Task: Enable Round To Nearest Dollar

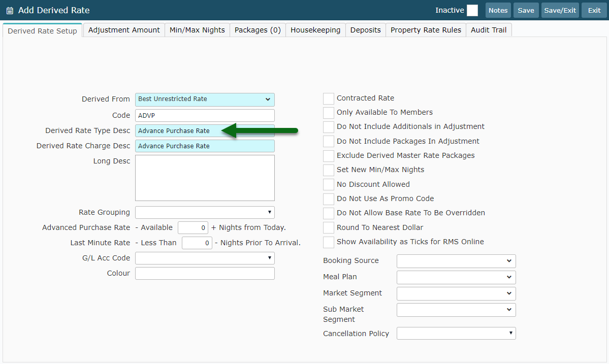Action: coord(329,227)
